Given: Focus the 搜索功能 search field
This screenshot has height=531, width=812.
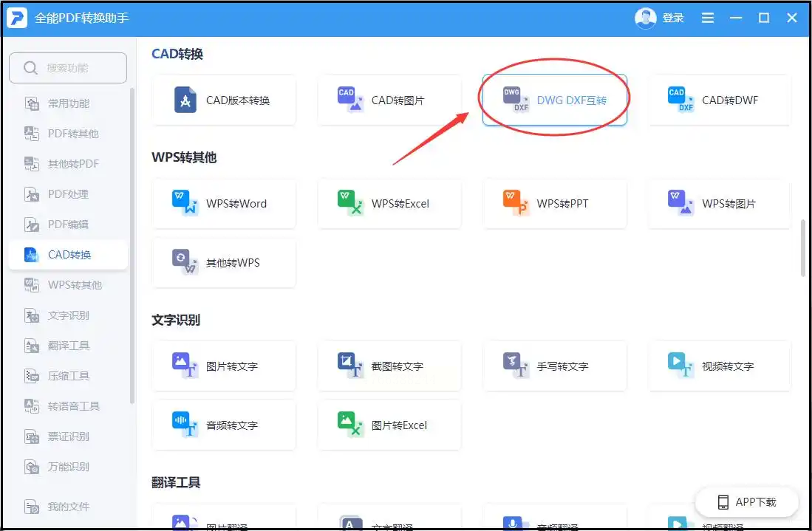Looking at the screenshot, I should (x=68, y=68).
